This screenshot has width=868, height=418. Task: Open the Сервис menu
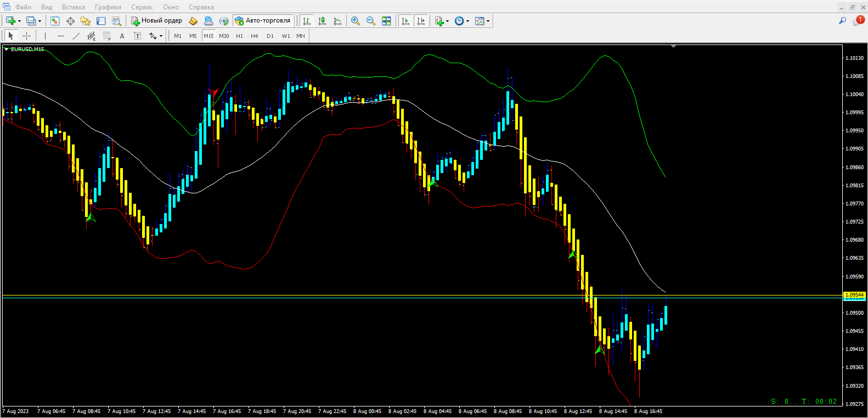(142, 7)
